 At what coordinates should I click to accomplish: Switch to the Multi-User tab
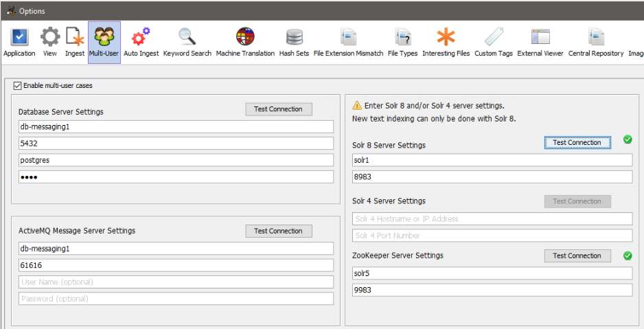tap(104, 41)
